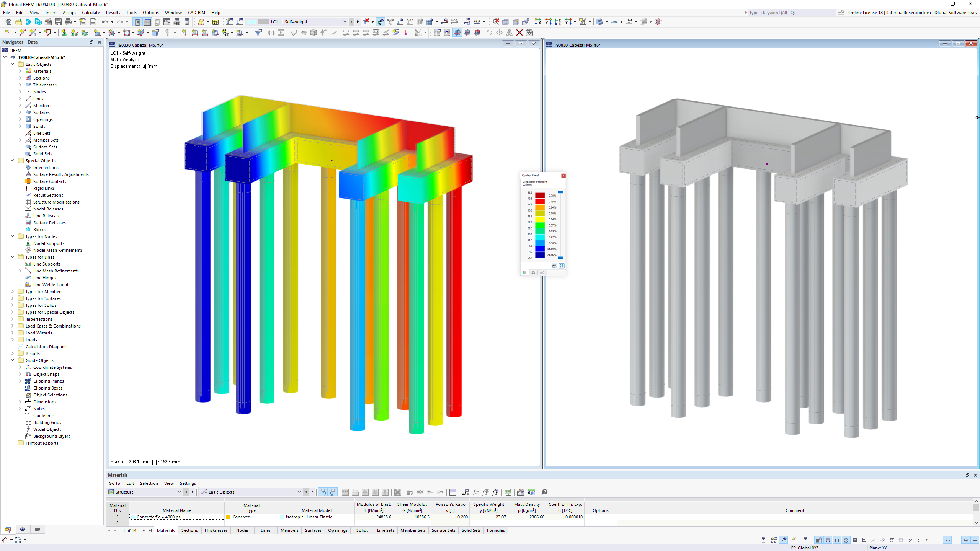Image resolution: width=980 pixels, height=551 pixels.
Task: Click the deformation color scale slider in Control Panel
Action: coord(561,194)
